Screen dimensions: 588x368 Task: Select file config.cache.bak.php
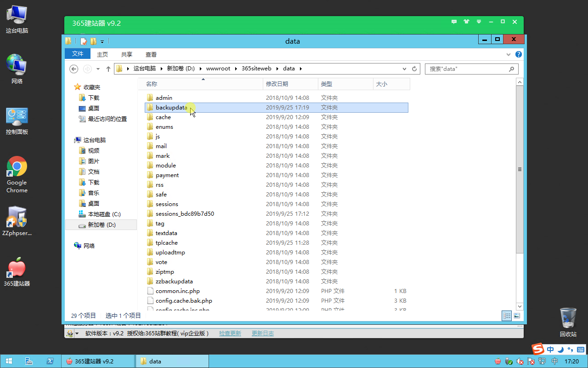click(276, 300)
